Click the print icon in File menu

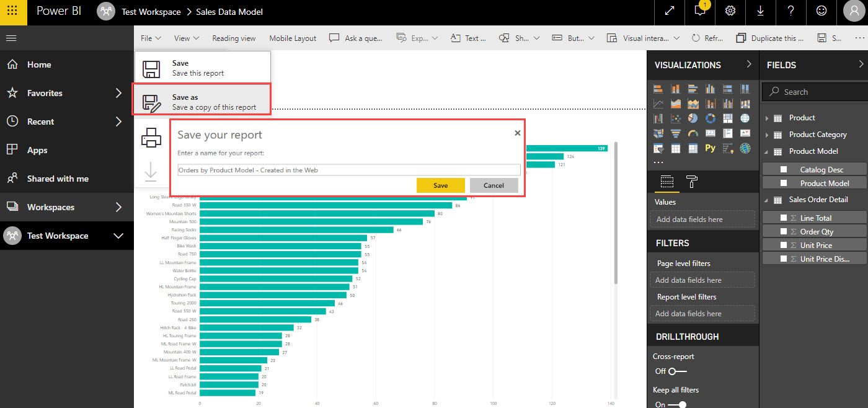click(151, 137)
